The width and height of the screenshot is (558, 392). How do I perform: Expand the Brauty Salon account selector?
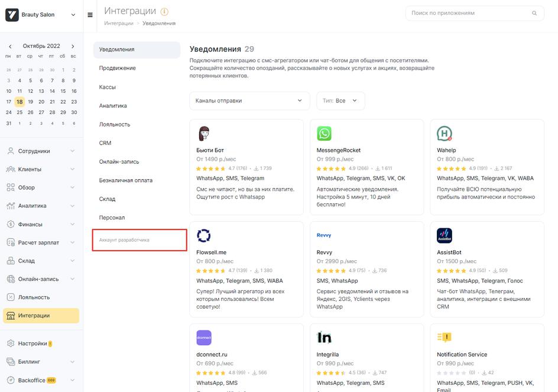(x=73, y=15)
